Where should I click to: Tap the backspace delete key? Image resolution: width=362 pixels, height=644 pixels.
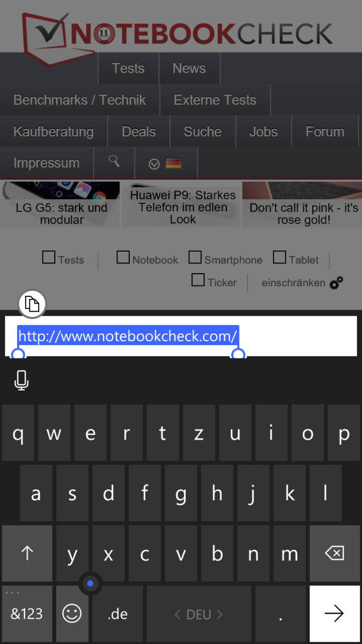(335, 553)
